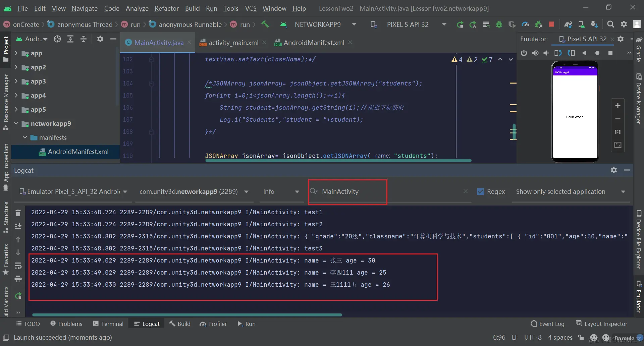644x346 pixels.
Task: Collapse the networkapp9 module node
Action: coord(16,123)
